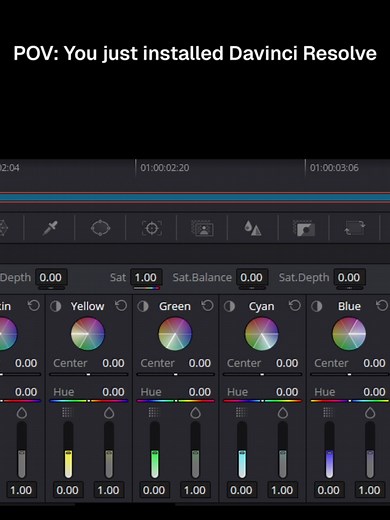Viewport: 390px width, 520px height.
Task: Toggle the Cyan slice enable button
Action: pyautogui.click(x=229, y=306)
